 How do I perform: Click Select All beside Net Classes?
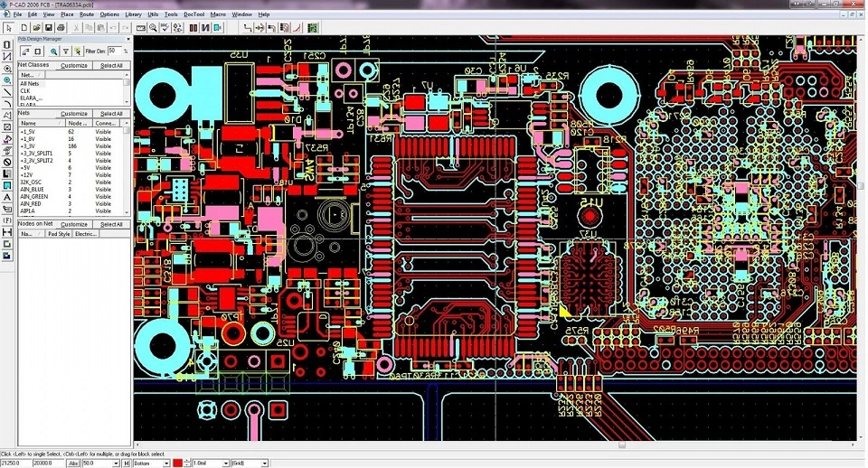(111, 65)
